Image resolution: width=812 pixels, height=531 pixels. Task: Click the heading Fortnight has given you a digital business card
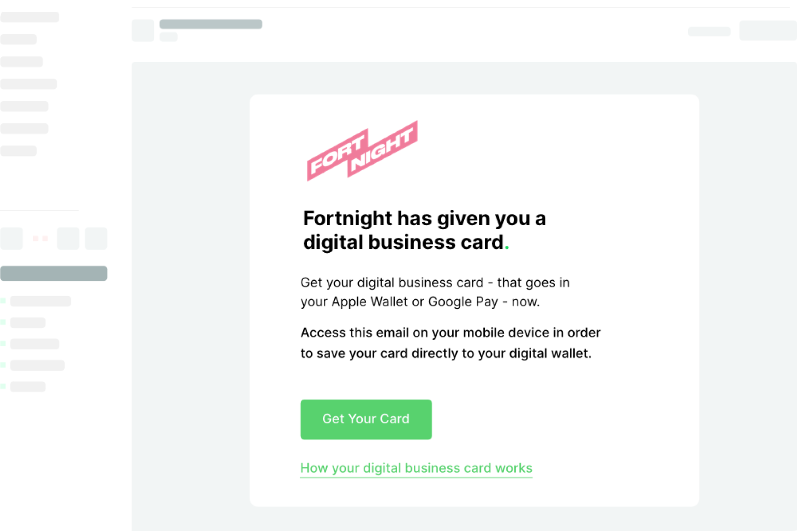coord(424,230)
